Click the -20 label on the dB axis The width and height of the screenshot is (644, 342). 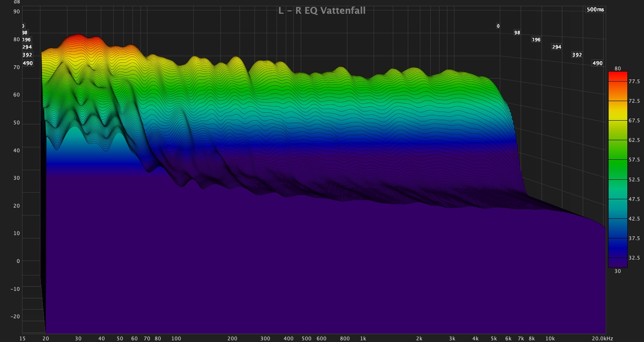15,316
